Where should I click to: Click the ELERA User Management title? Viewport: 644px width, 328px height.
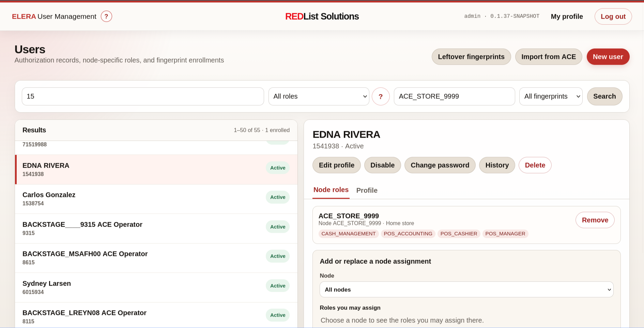(54, 16)
